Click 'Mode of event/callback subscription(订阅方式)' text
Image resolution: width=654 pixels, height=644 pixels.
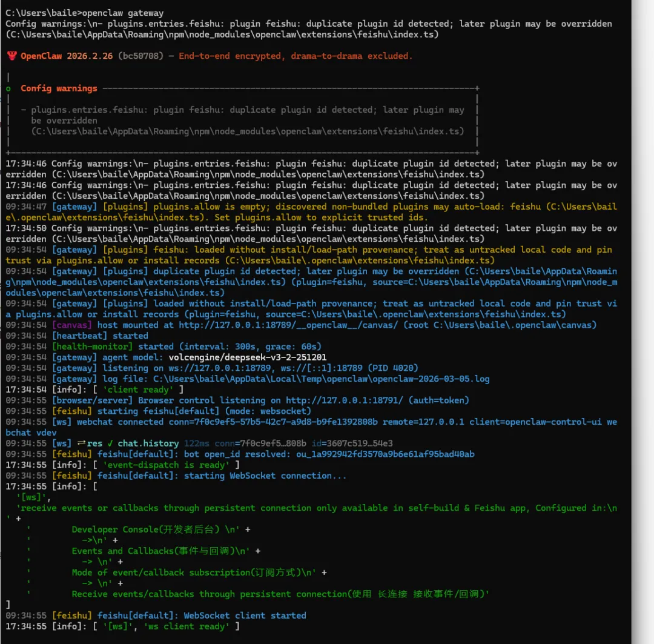point(187,573)
